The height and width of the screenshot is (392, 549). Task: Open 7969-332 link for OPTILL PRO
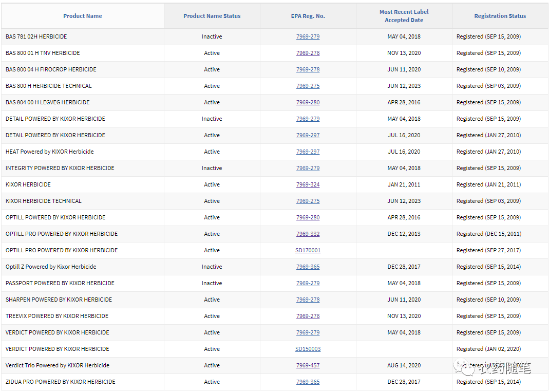pyautogui.click(x=308, y=234)
